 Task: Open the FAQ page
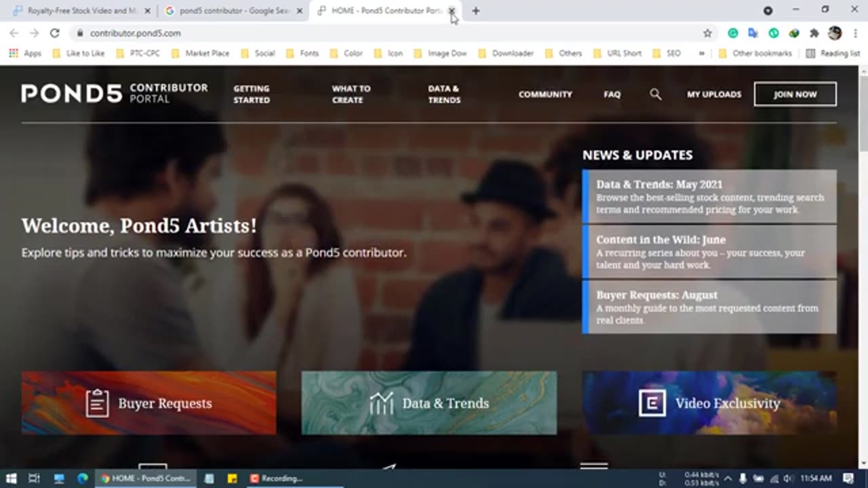612,94
